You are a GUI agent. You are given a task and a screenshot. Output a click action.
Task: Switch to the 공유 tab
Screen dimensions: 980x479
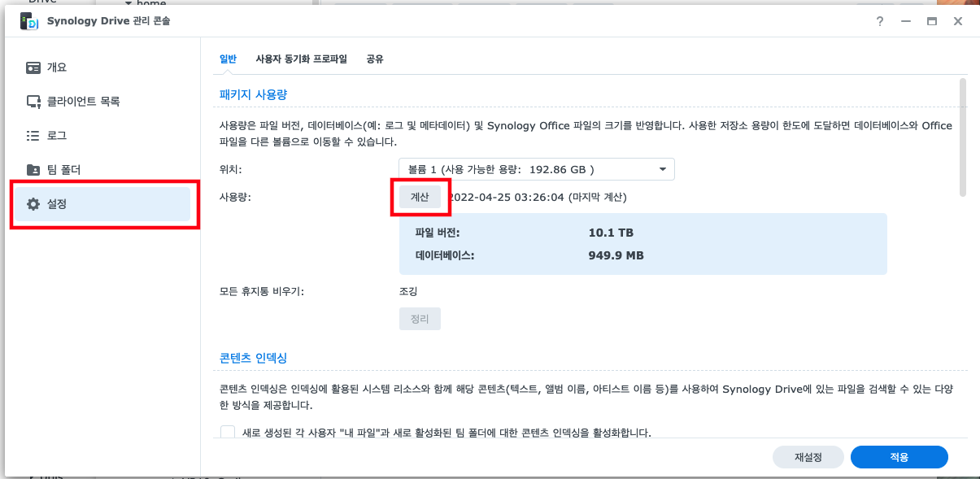(x=375, y=59)
